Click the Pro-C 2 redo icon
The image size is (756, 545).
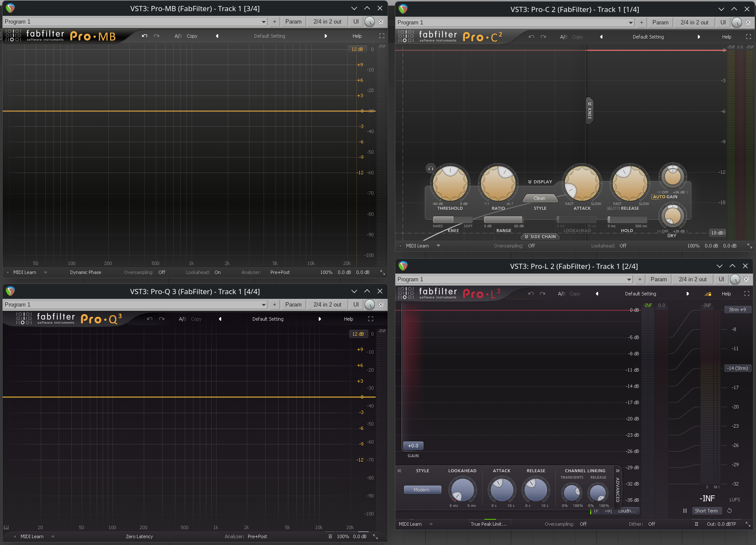(543, 37)
